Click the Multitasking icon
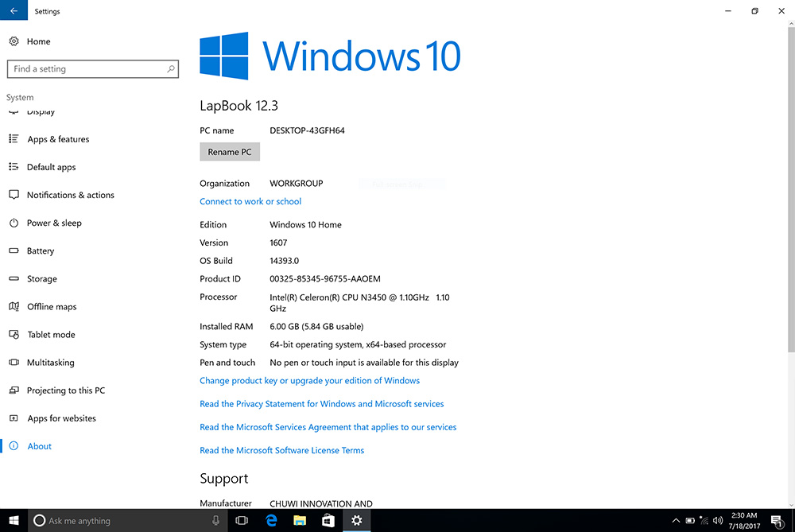 coord(14,362)
